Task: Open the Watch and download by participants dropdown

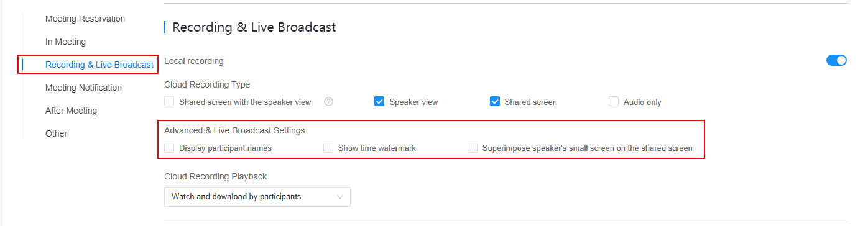Action: [257, 197]
